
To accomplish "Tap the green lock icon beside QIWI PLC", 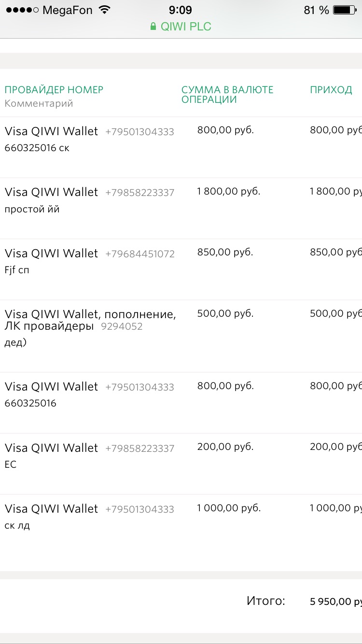I will tap(153, 27).
